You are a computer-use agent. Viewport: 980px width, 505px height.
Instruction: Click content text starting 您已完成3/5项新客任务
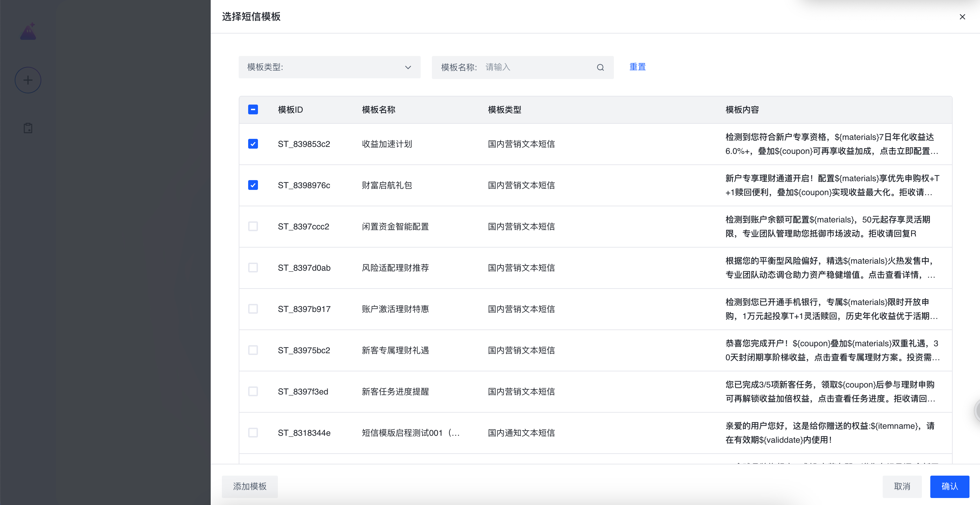click(830, 392)
